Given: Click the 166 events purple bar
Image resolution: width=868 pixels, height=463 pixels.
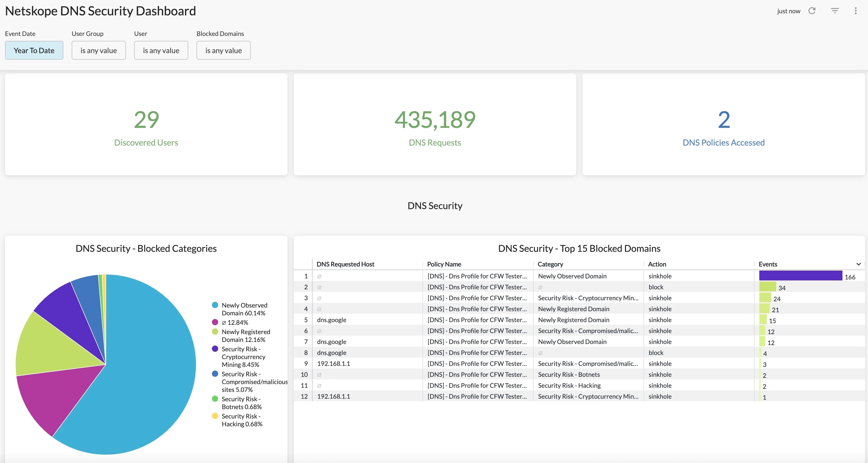Looking at the screenshot, I should [800, 276].
